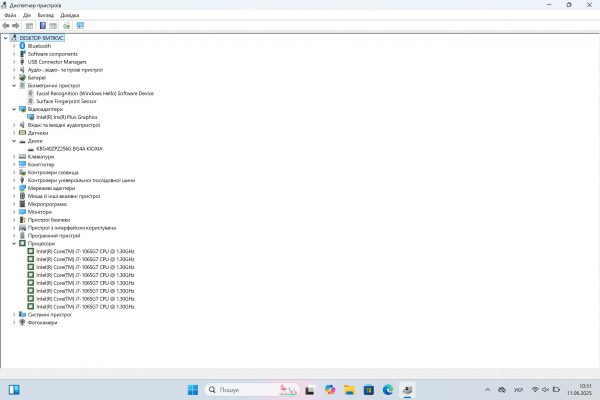Click the battery tray icon
This screenshot has width=600, height=400.
point(556,390)
